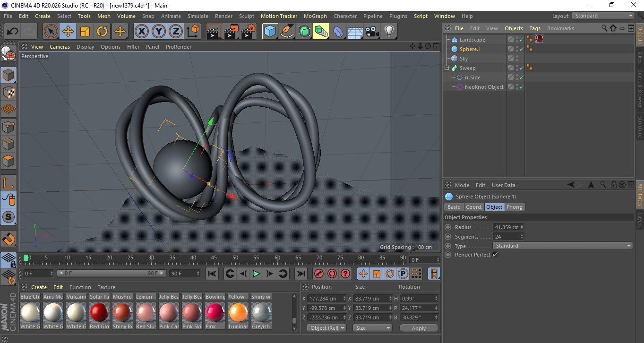Switch to Edges mode

pos(9,144)
